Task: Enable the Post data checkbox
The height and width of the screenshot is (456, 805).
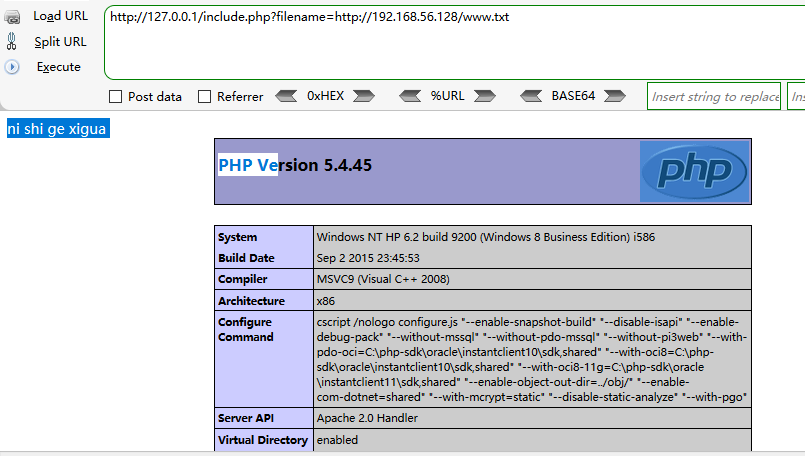Action: pyautogui.click(x=116, y=97)
